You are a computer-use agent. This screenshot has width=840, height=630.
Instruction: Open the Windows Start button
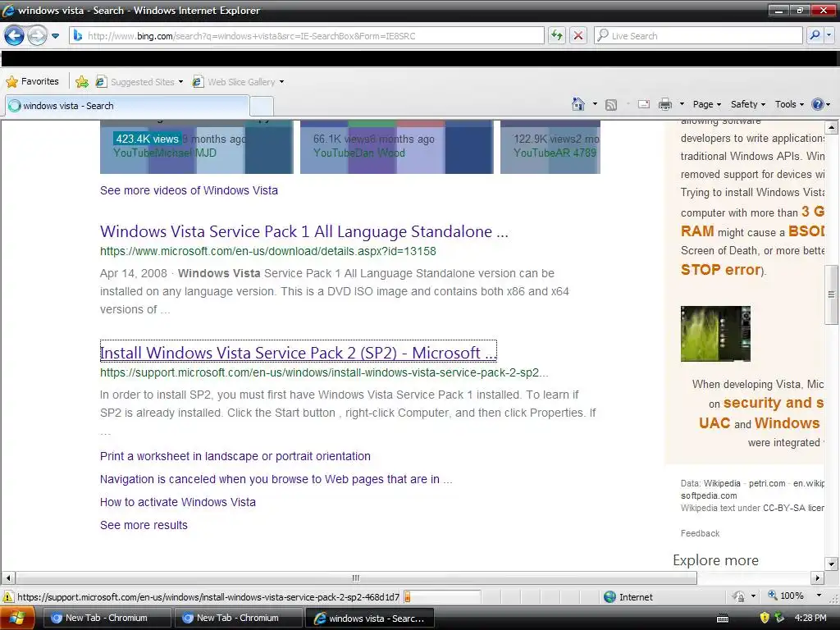pyautogui.click(x=17, y=618)
